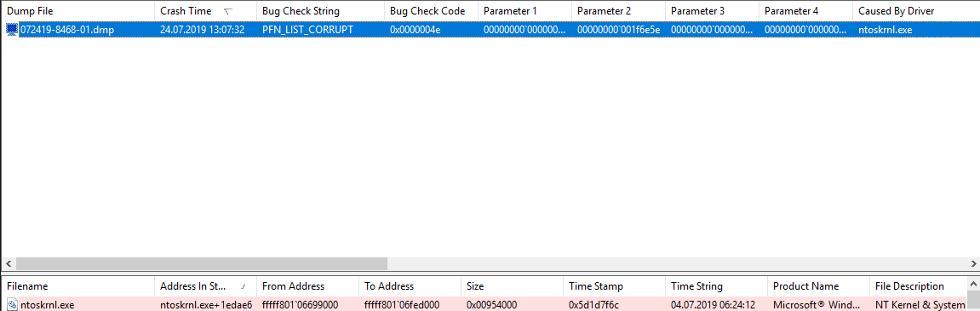Viewport: 980px width, 311px height.
Task: Click the horizontal scrollbar thumb
Action: coord(202,263)
